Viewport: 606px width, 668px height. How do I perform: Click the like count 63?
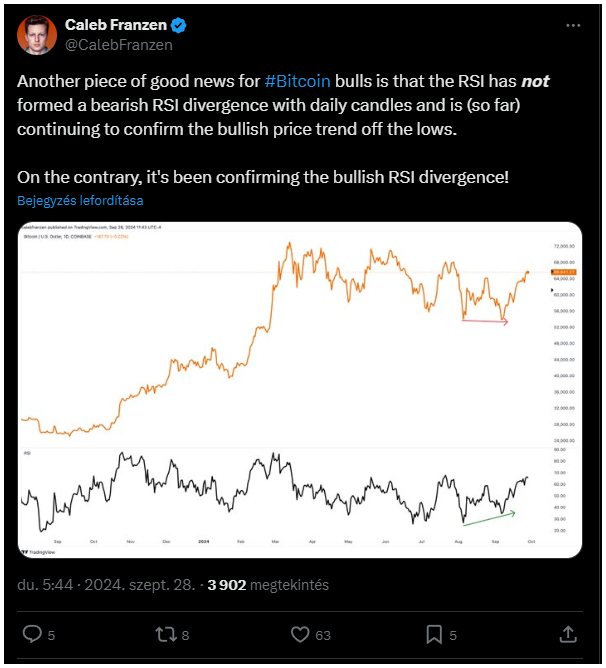pyautogui.click(x=323, y=635)
